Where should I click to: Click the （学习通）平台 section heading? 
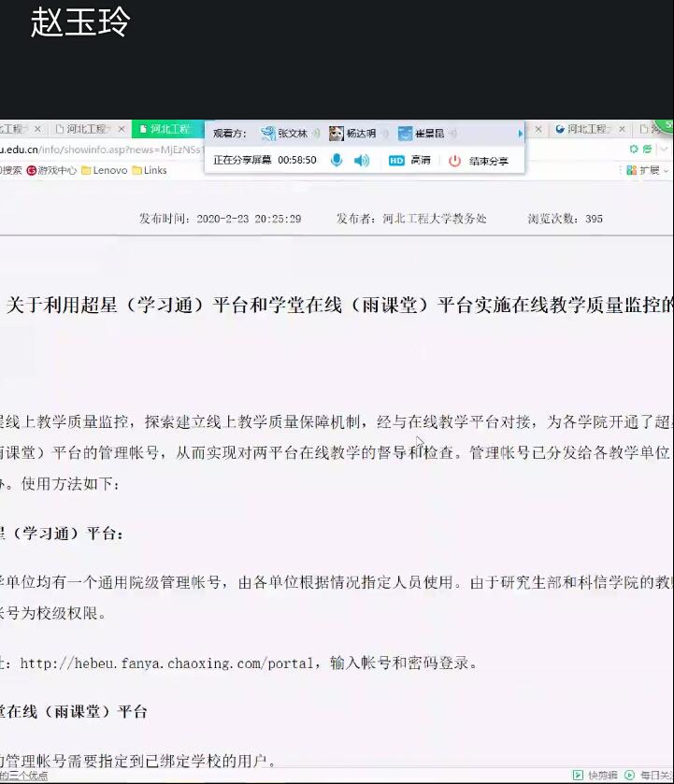61,534
